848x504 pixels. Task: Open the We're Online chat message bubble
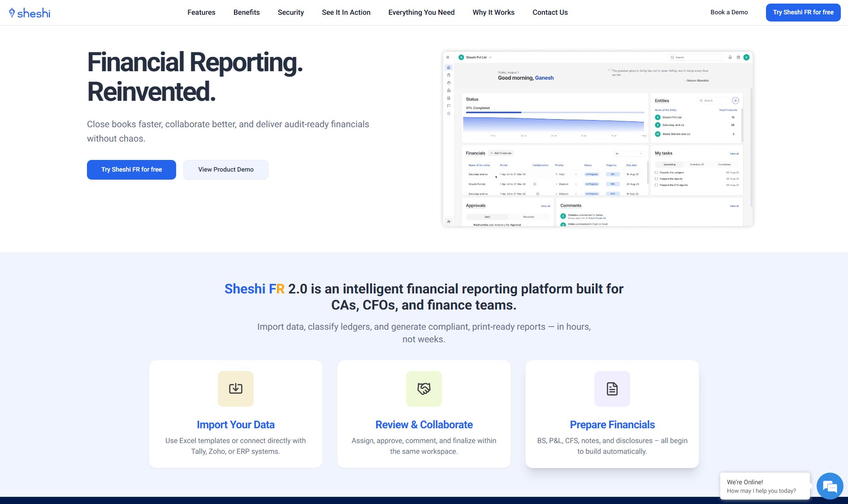765,486
